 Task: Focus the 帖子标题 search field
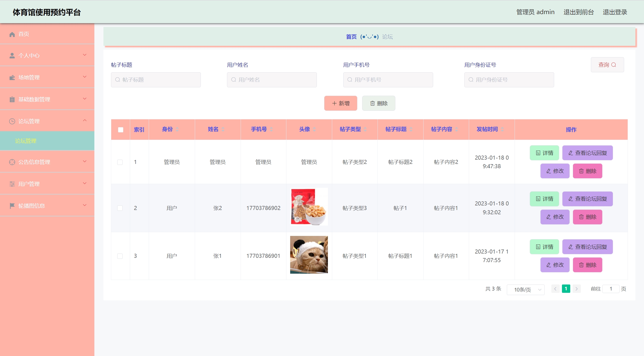pyautogui.click(x=156, y=80)
